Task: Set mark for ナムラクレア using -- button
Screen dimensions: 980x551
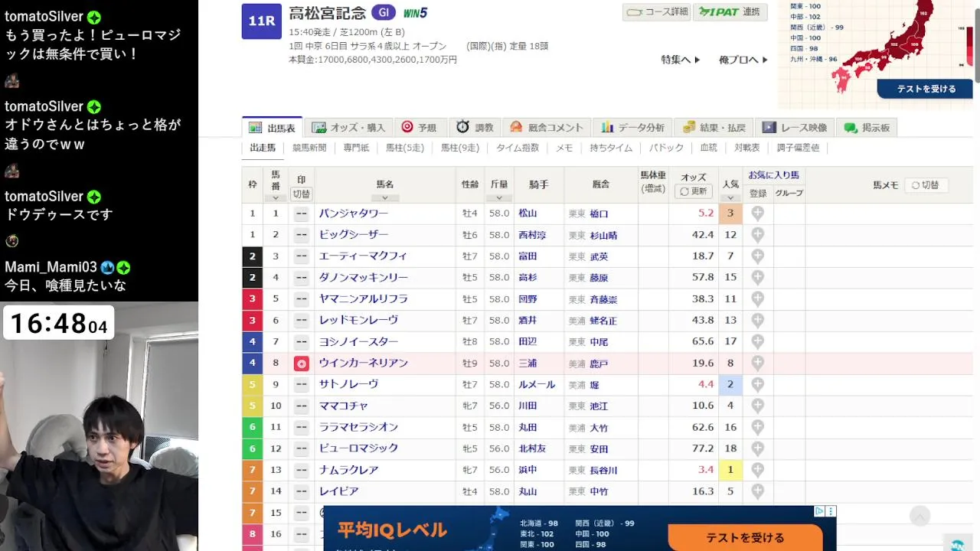Action: 301,470
